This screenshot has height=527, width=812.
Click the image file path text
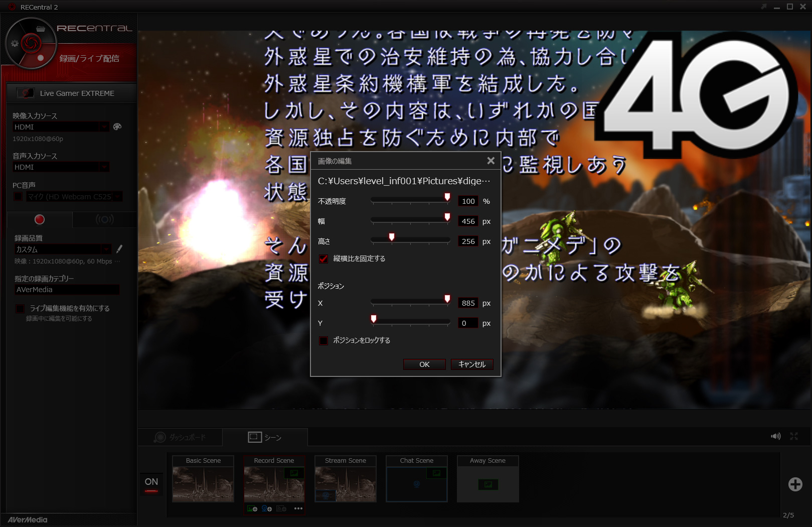pos(404,181)
